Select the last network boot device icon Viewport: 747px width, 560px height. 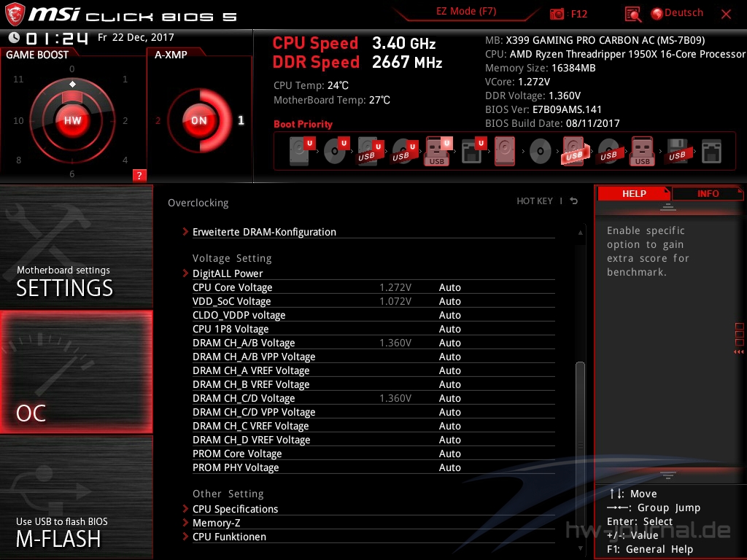click(x=711, y=152)
